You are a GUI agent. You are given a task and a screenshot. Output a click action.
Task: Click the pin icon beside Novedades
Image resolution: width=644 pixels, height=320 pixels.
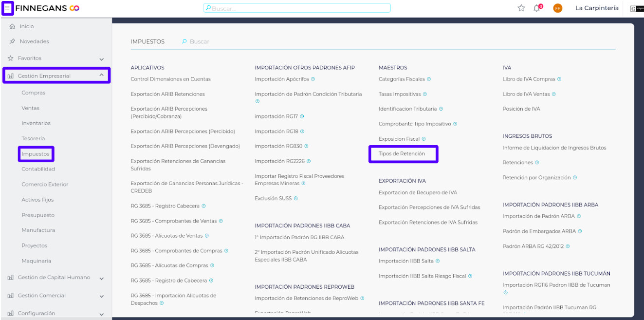pos(12,41)
